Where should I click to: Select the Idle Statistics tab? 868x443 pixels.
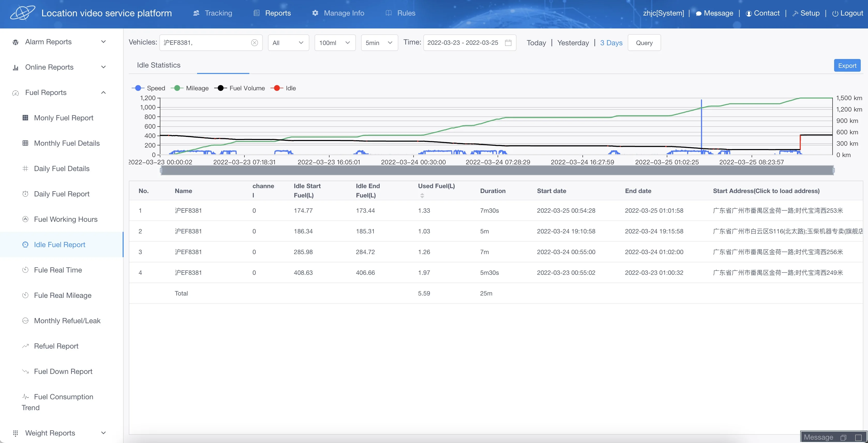click(158, 65)
